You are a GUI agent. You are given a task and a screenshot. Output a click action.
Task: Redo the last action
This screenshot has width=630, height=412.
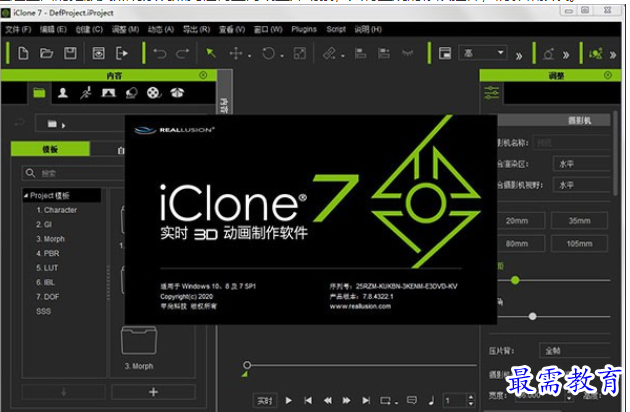(183, 53)
